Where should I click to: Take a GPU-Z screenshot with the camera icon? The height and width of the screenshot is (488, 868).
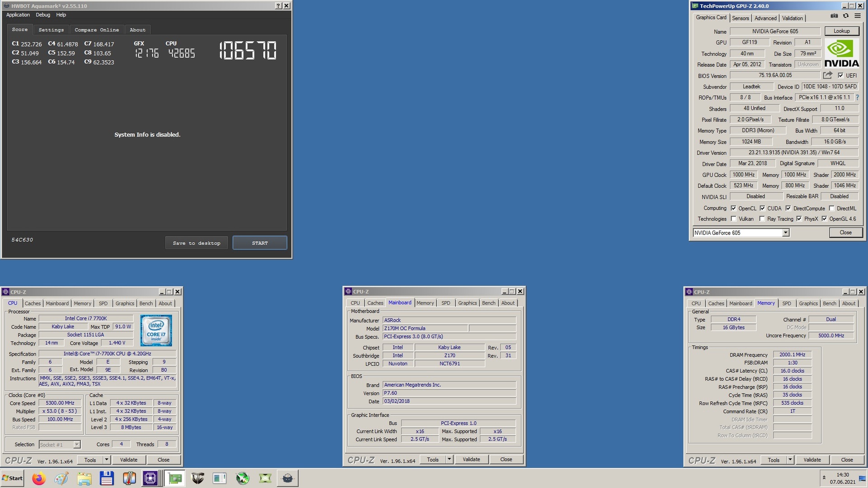point(834,16)
